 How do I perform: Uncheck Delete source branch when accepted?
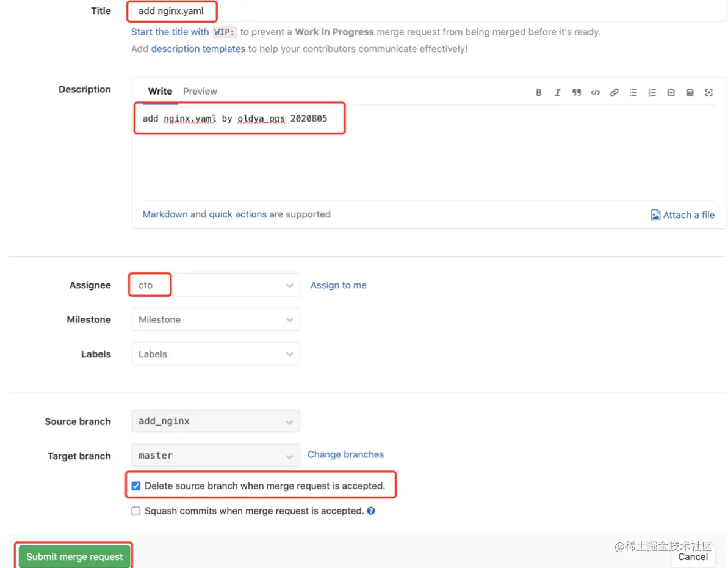click(135, 486)
